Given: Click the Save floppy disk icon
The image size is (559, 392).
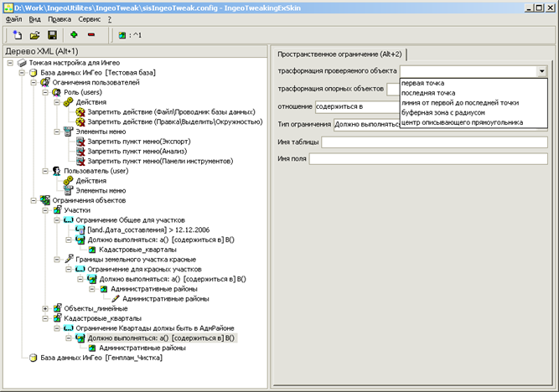Looking at the screenshot, I should [x=53, y=35].
